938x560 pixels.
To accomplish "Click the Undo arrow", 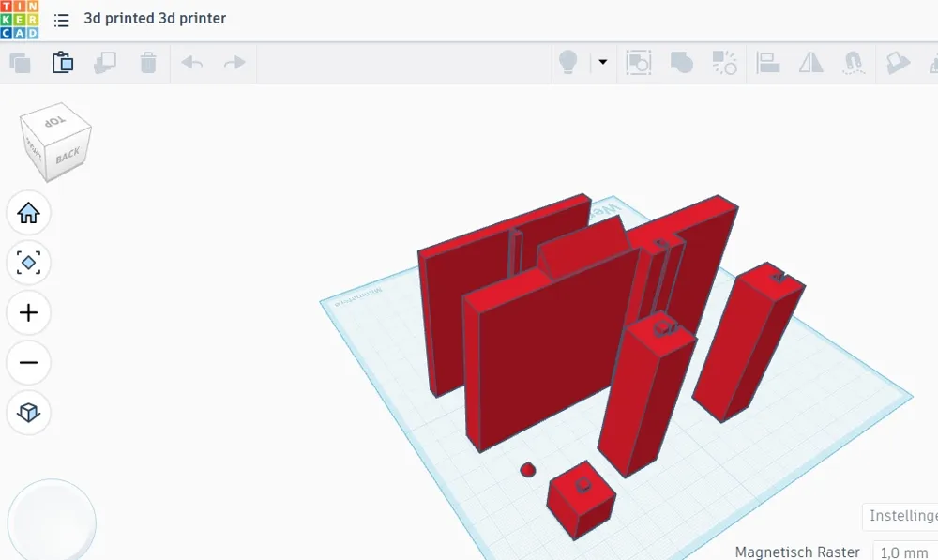I will [192, 63].
